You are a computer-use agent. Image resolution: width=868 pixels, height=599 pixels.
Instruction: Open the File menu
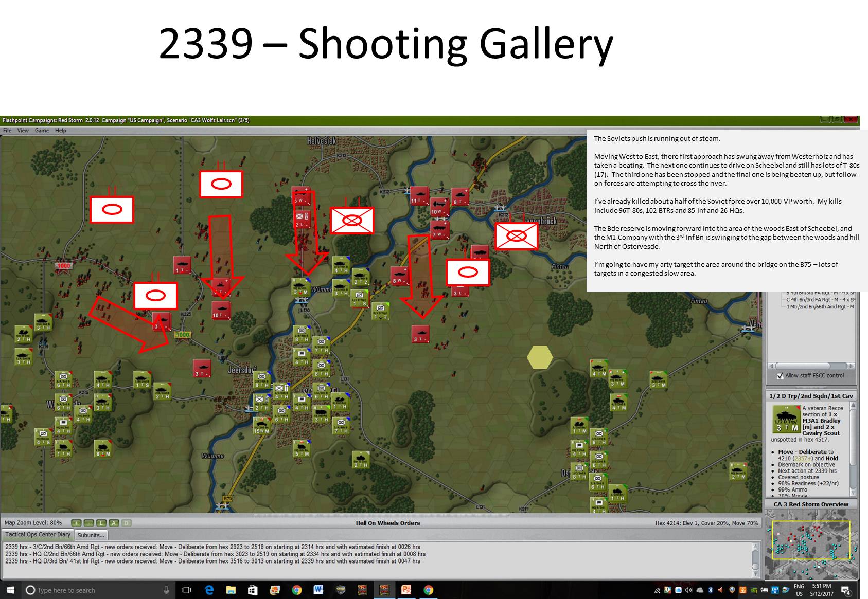7,131
